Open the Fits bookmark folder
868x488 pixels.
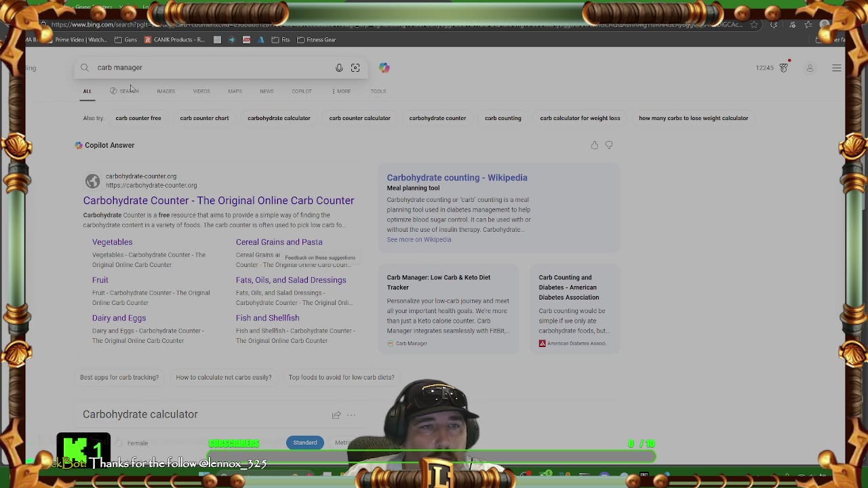[x=281, y=39]
